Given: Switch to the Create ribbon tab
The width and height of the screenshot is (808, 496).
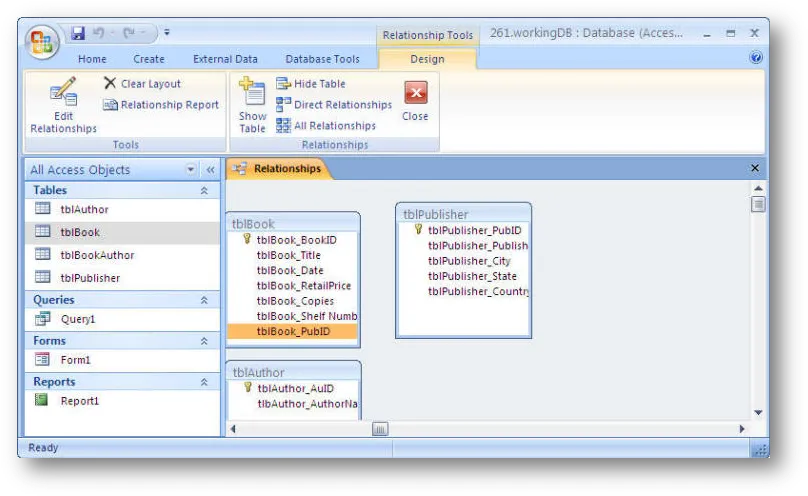Looking at the screenshot, I should point(149,59).
